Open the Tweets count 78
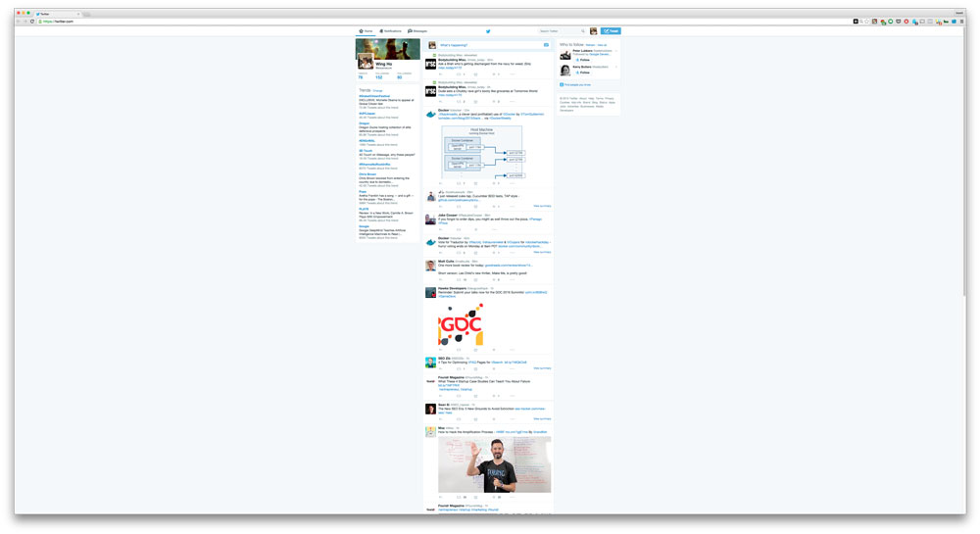This screenshot has height=534, width=980. (x=361, y=77)
